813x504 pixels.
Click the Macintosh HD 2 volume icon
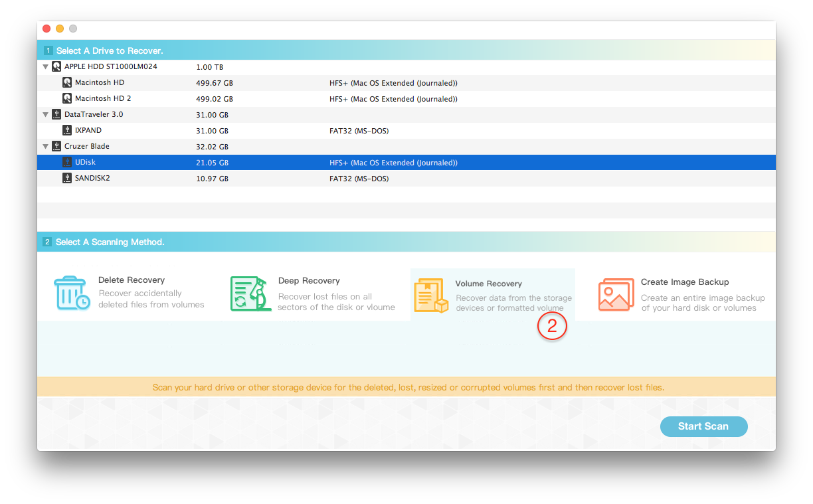67,99
